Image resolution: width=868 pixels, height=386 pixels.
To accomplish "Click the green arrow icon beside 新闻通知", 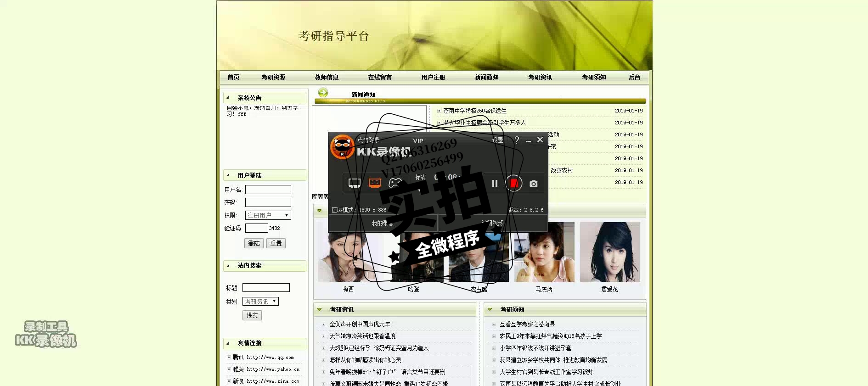I will tap(323, 93).
